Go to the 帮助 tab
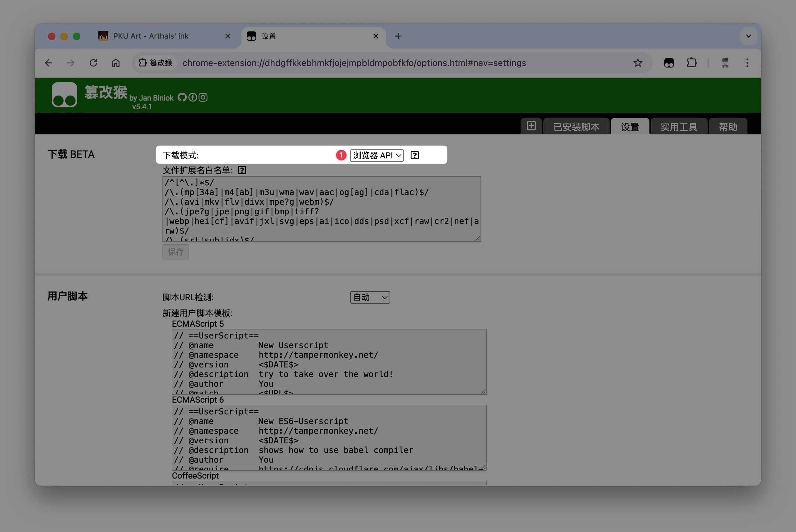The width and height of the screenshot is (796, 532). point(728,127)
